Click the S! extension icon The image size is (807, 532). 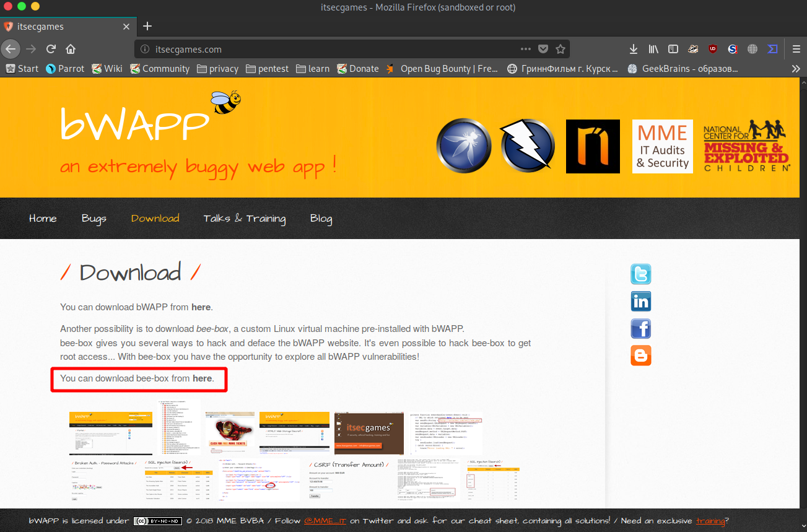click(x=733, y=49)
